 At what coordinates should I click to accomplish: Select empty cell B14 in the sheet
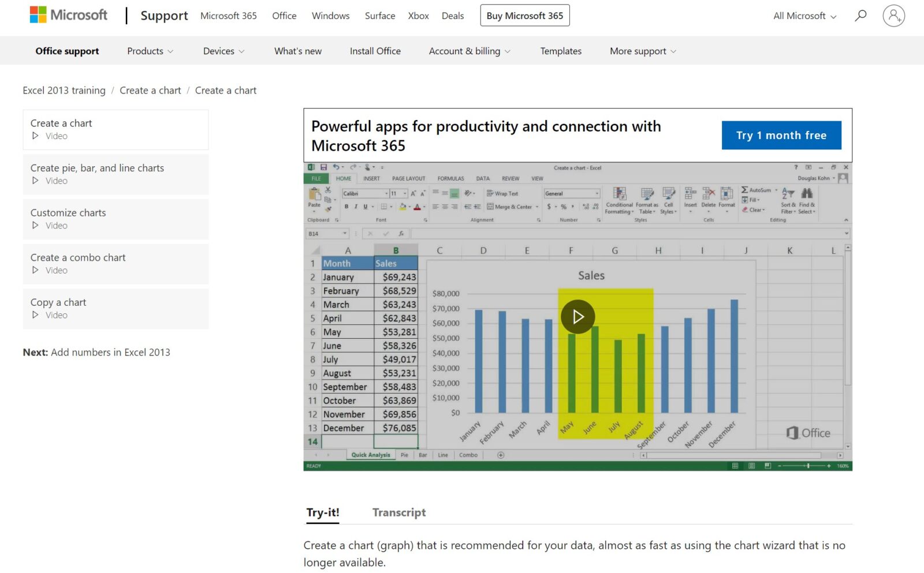tap(396, 441)
